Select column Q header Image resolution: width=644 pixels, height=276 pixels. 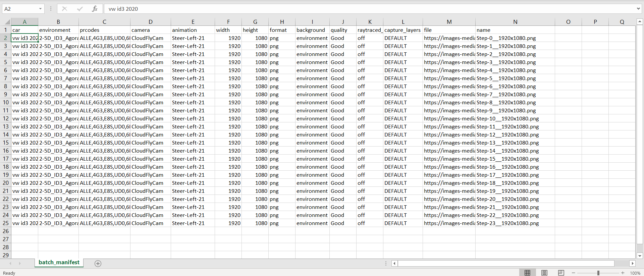coord(622,22)
